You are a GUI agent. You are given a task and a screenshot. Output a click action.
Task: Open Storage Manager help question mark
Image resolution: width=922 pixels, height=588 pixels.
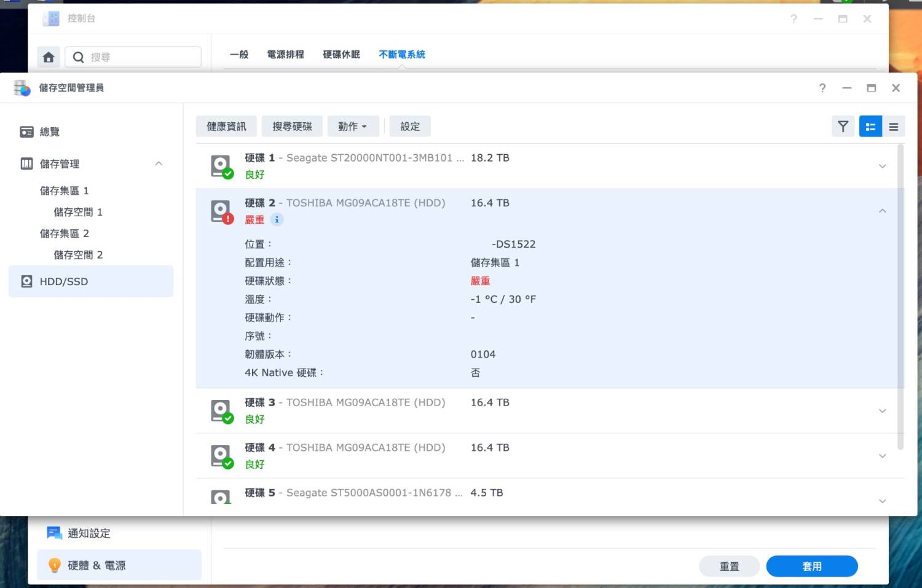tap(822, 88)
